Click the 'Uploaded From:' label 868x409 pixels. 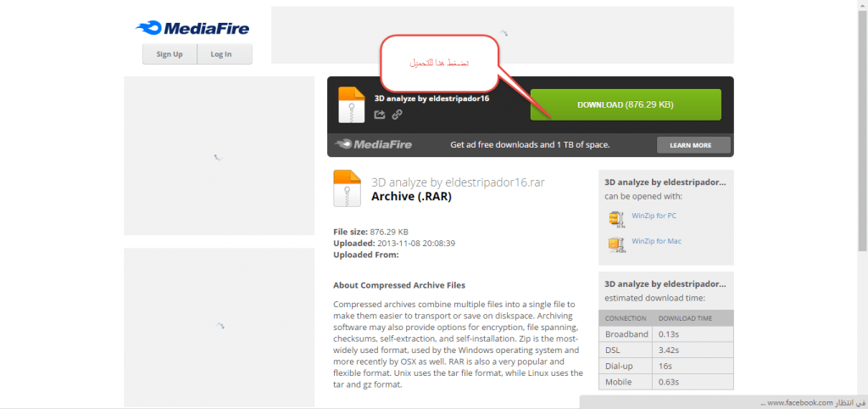(366, 255)
